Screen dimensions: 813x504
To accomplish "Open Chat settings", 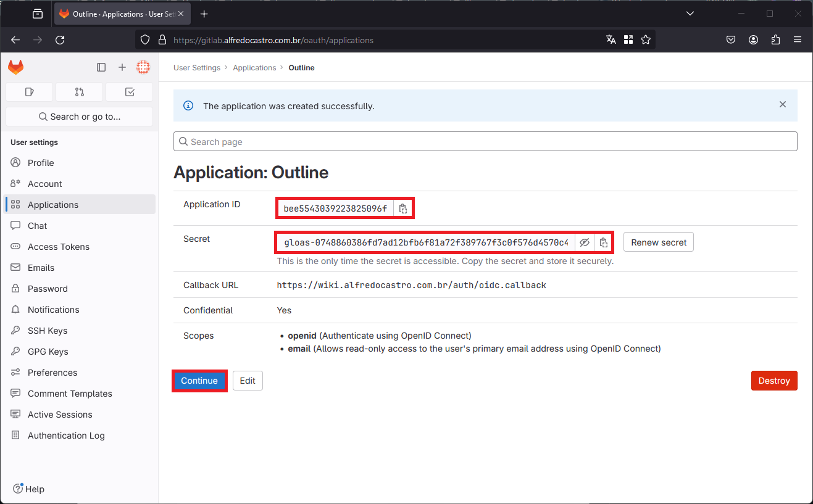I will pyautogui.click(x=80, y=226).
